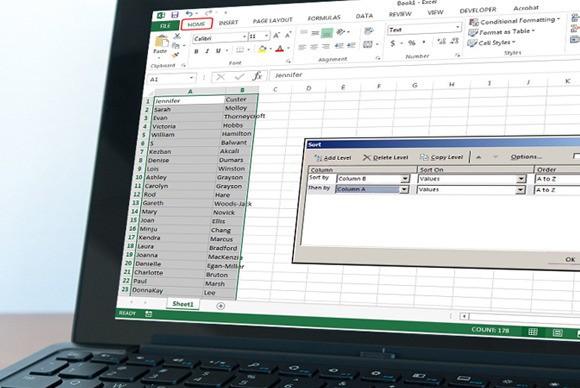The image size is (580, 388).
Task: Confirm sort with OK button
Action: (570, 259)
